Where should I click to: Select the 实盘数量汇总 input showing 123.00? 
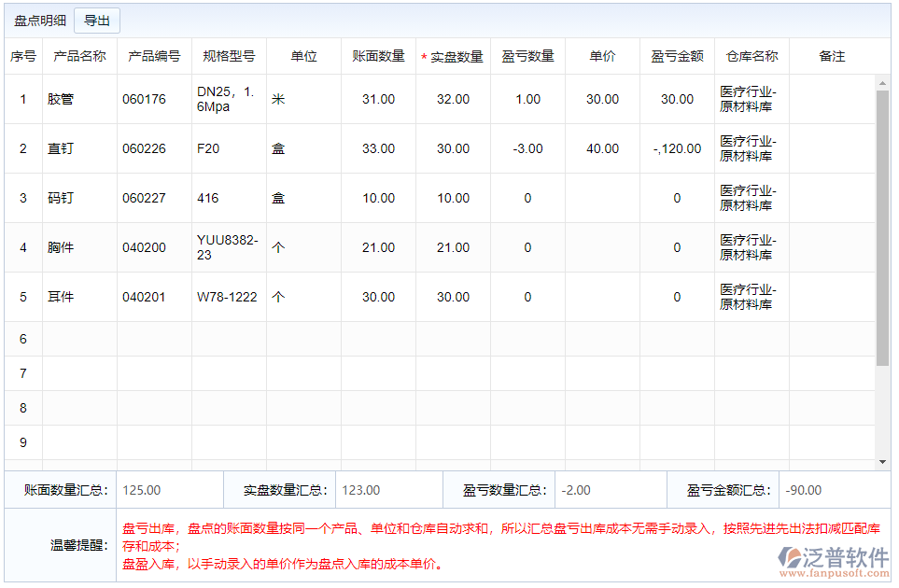click(x=388, y=489)
